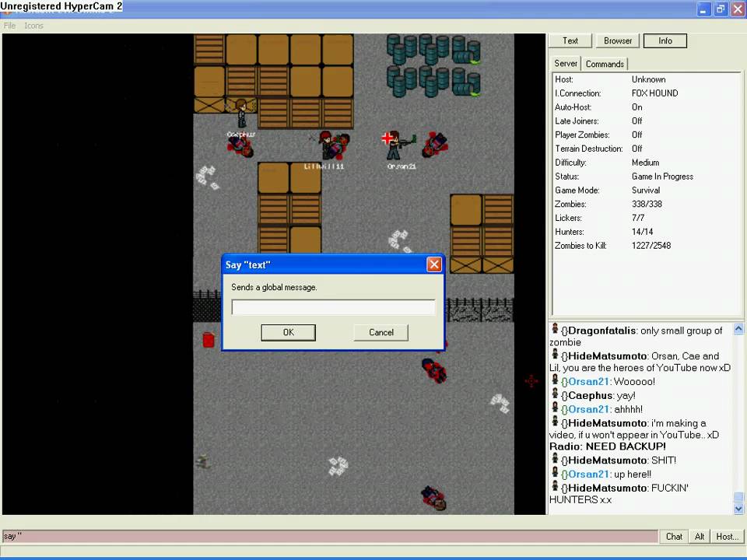Select the 'Difficulty:' Medium value
Screen dimensions: 747x560
point(646,163)
